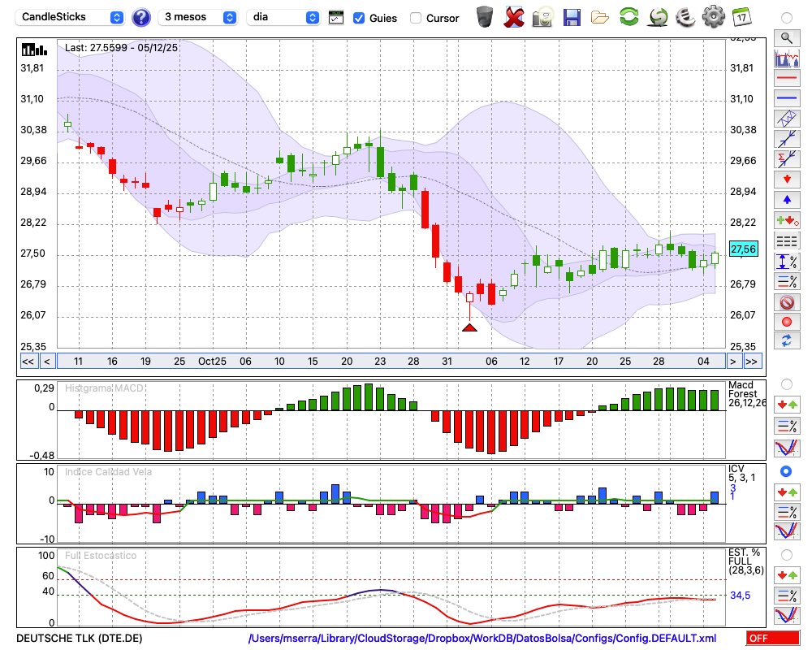This screenshot has height=650, width=812.
Task: Open the 3 mesos period dropdown
Action: pos(198,17)
